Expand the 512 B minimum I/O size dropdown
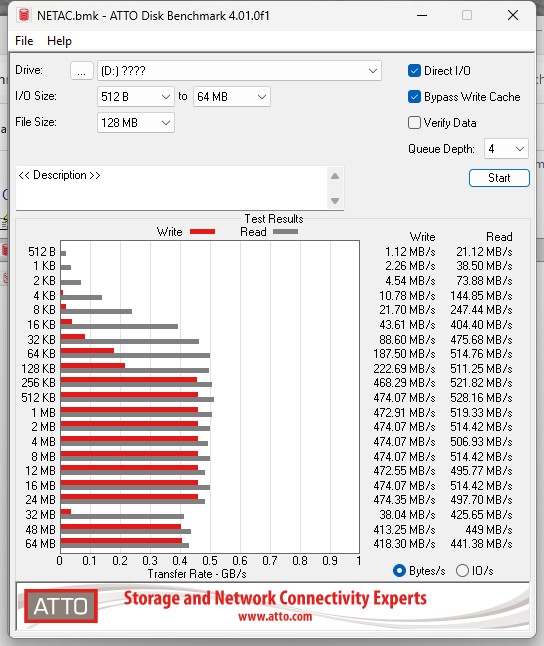This screenshot has width=544, height=646. [x=136, y=97]
